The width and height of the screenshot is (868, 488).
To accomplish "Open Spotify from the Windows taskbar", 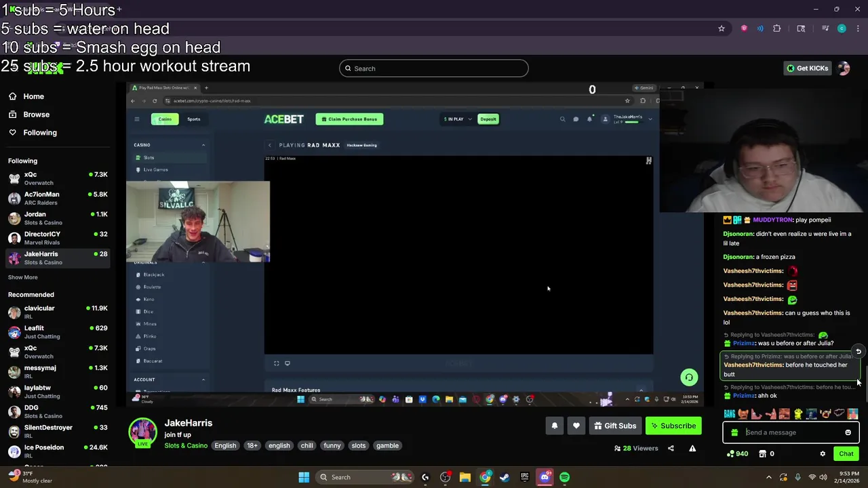I will coord(564,477).
